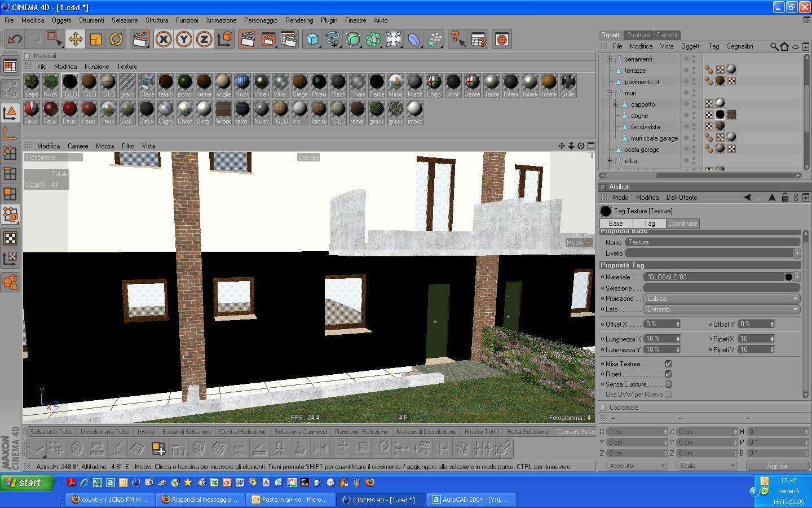The image size is (812, 508).
Task: Collapse the muri tree item
Action: (609, 93)
